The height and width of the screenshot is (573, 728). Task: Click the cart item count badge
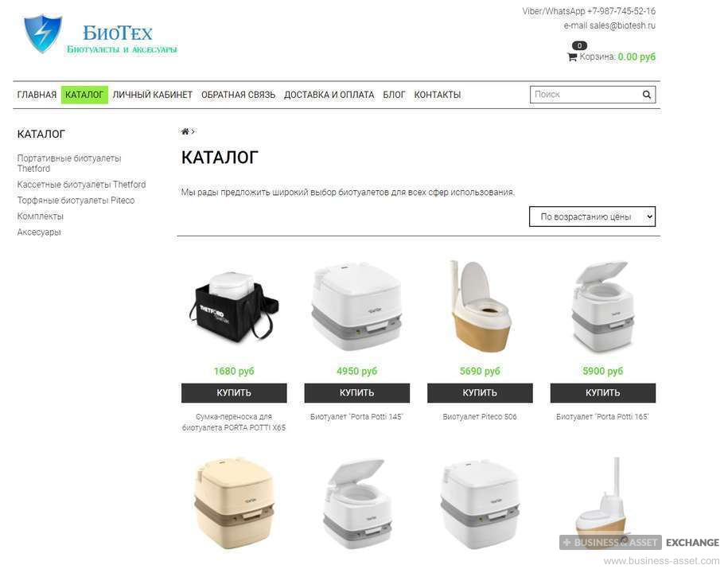tap(579, 45)
